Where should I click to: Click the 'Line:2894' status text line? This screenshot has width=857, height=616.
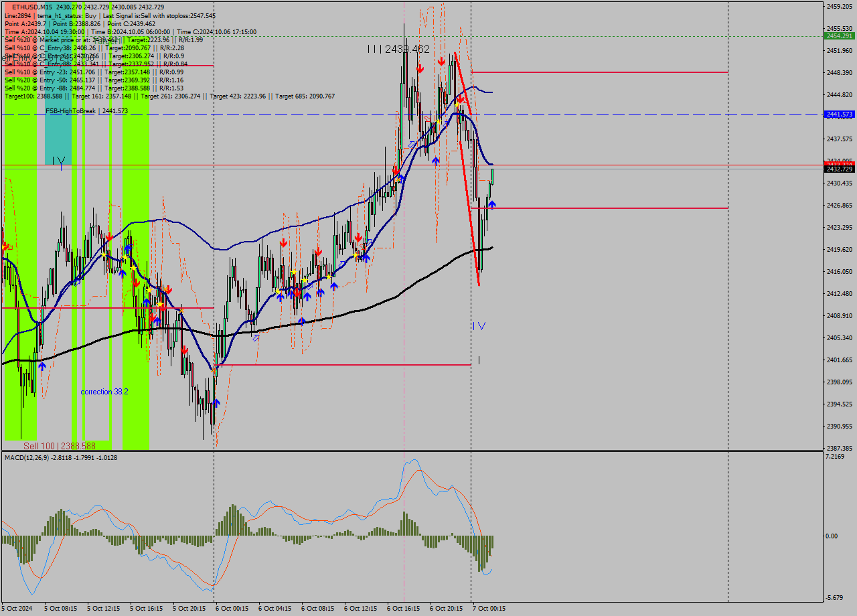110,15
